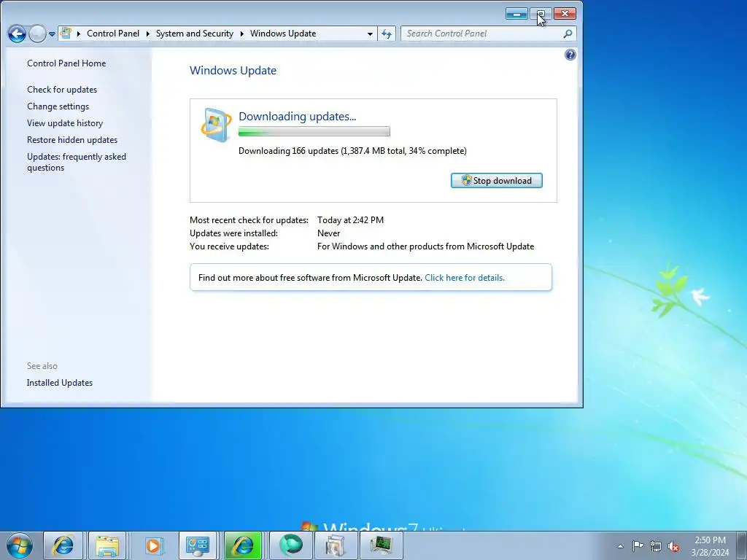This screenshot has width=747, height=560.
Task: Refresh the Windows Update page
Action: 387,34
